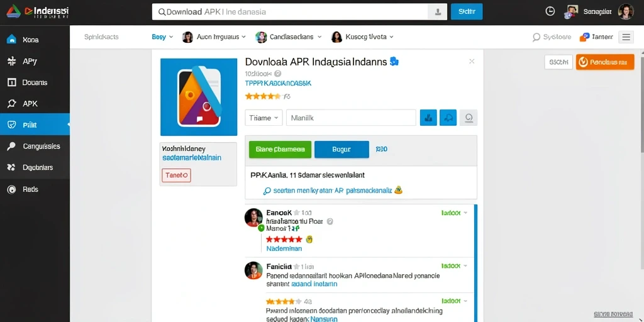
Task: Click the blue headset icon button
Action: click(448, 118)
